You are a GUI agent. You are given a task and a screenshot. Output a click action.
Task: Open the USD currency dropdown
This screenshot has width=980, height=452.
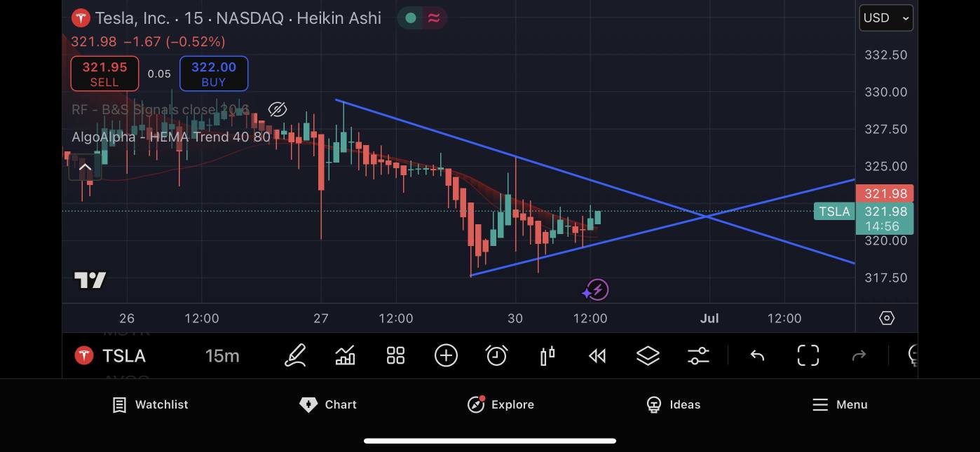(x=886, y=18)
